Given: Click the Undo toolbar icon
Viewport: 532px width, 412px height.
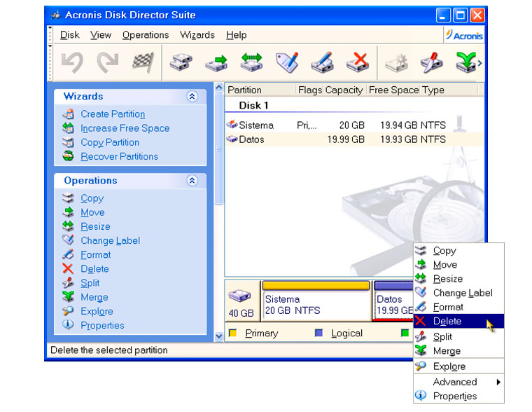Looking at the screenshot, I should click(72, 62).
